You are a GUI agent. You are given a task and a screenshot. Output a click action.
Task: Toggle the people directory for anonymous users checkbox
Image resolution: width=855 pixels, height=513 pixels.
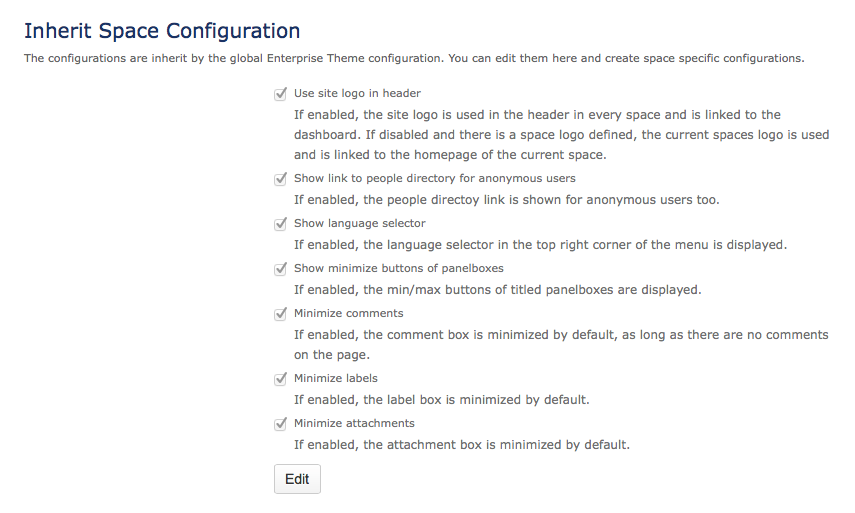[281, 179]
